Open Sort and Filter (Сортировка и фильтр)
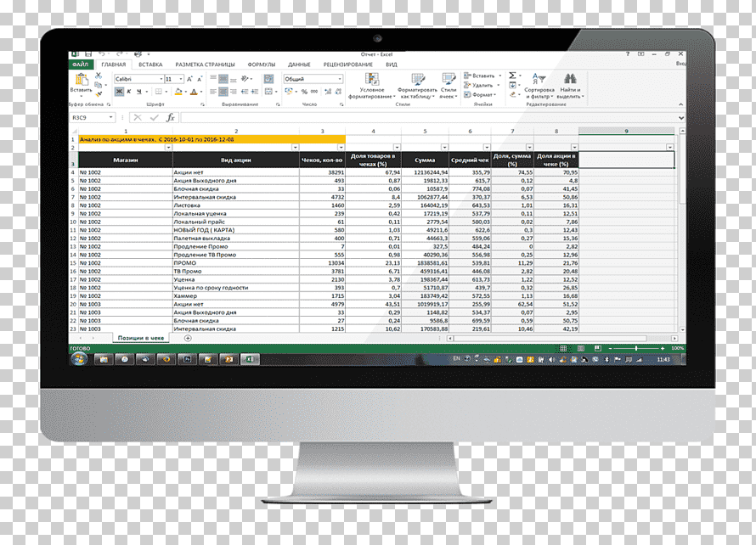The width and height of the screenshot is (756, 545). click(x=539, y=86)
